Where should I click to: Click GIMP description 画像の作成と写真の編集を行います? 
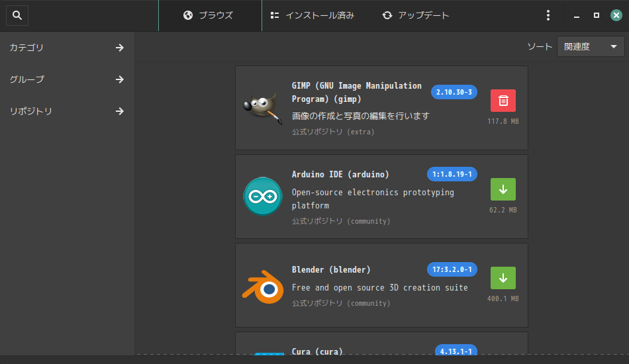click(361, 116)
